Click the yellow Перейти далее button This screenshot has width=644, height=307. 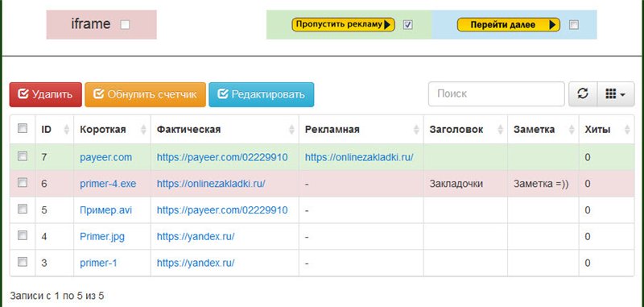(509, 25)
